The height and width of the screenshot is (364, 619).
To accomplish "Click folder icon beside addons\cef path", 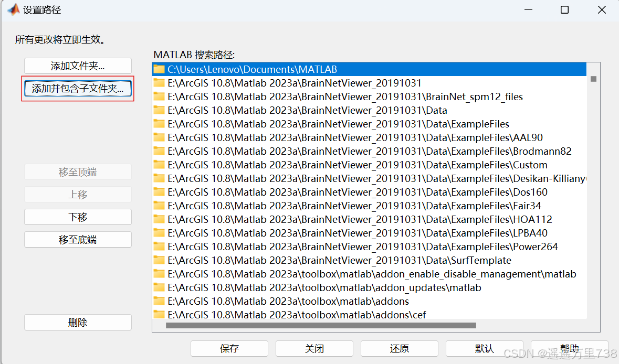I will [x=159, y=314].
